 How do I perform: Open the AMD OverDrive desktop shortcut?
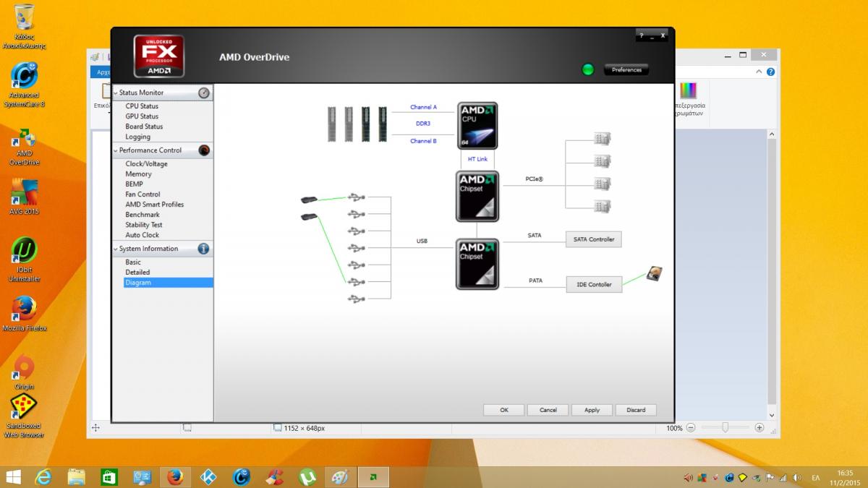[25, 147]
